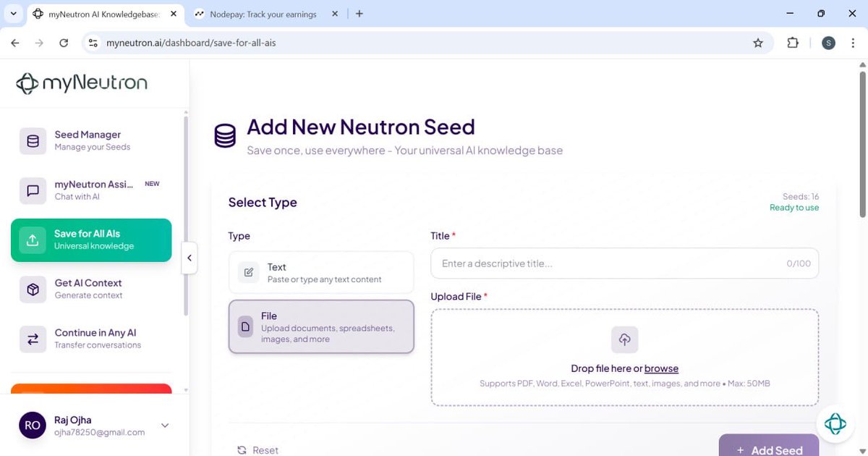
Task: Open Get AI Context page
Action: pos(91,289)
